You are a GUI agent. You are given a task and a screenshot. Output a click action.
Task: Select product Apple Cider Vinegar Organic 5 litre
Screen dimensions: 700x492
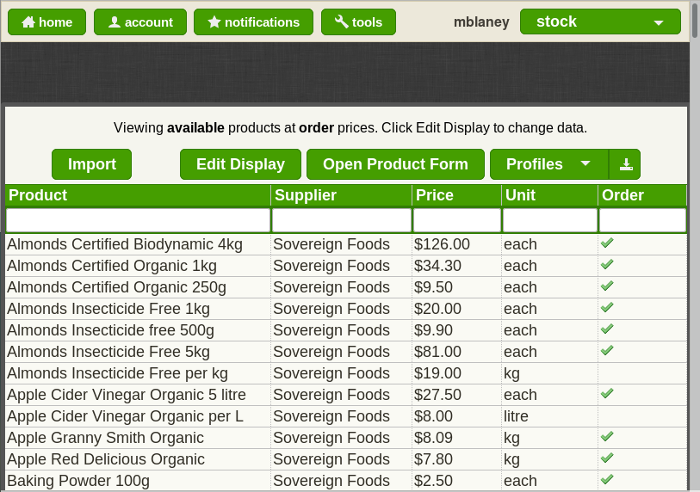pyautogui.click(x=126, y=395)
